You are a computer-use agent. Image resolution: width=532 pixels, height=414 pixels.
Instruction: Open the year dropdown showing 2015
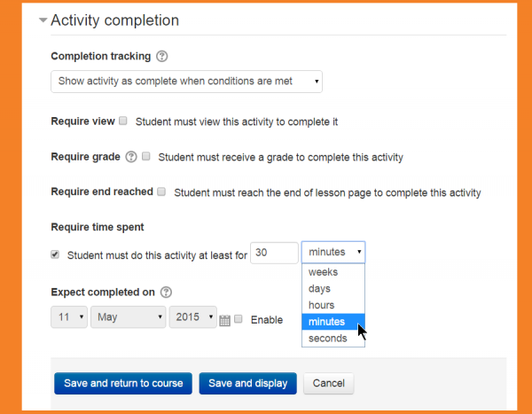[192, 317]
